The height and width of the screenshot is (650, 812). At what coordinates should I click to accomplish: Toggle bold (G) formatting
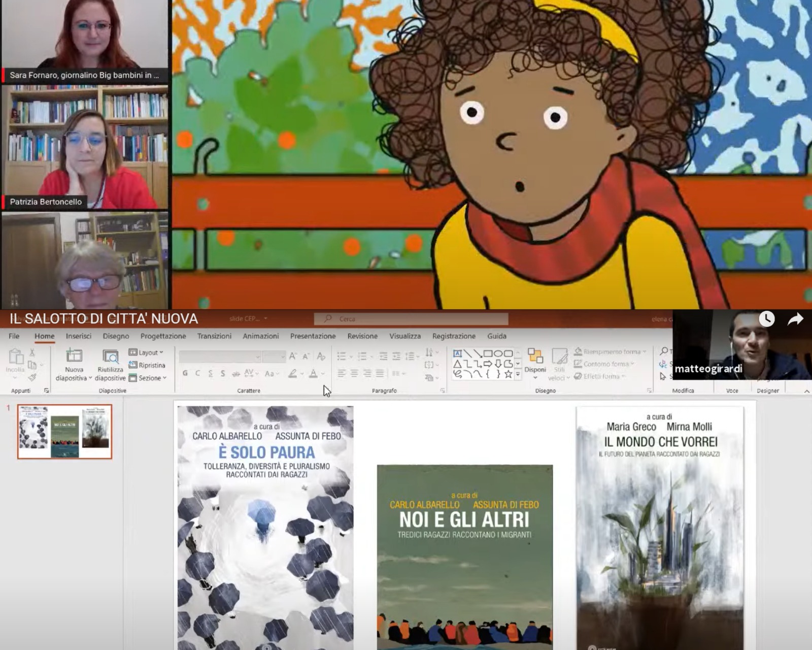pos(185,373)
